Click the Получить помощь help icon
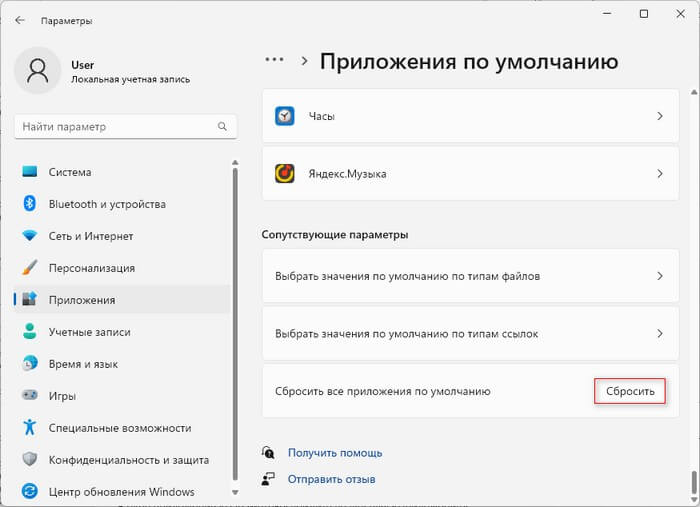This screenshot has width=700, height=507. tap(268, 452)
